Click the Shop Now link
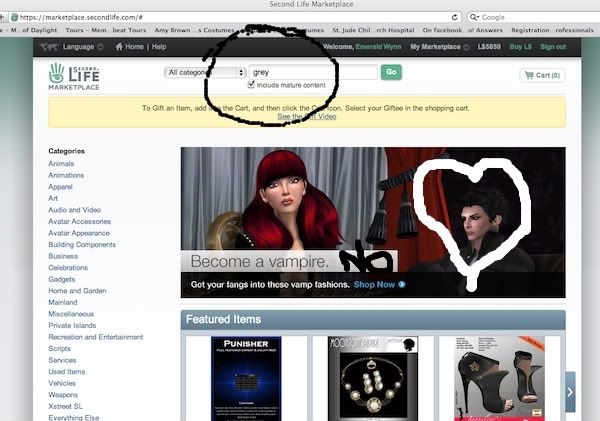This screenshot has width=600, height=421. point(374,284)
